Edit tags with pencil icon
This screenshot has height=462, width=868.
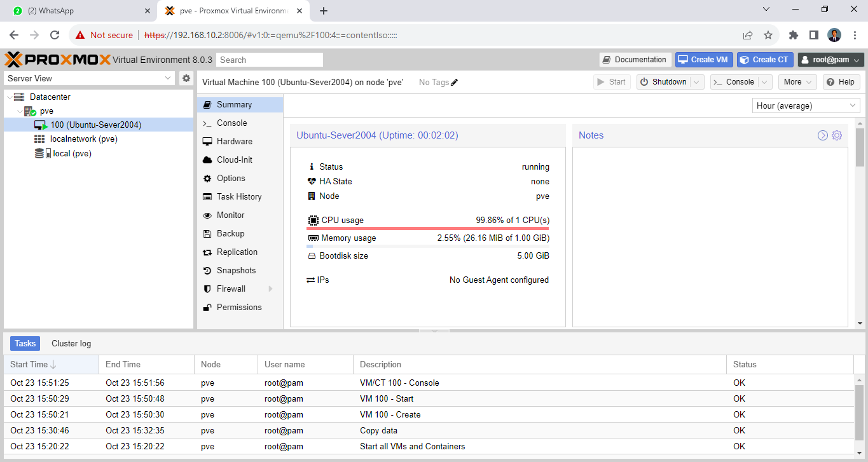(x=454, y=82)
